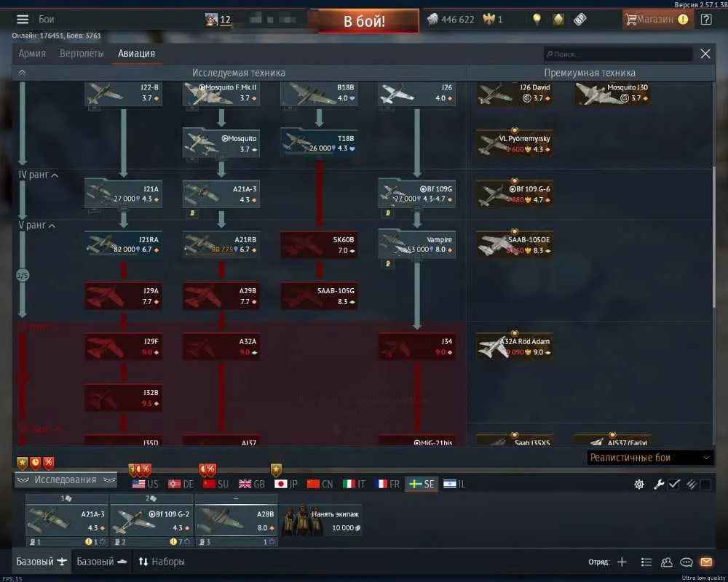Open the chat bubble icon
The height and width of the screenshot is (582, 728).
pos(687,562)
